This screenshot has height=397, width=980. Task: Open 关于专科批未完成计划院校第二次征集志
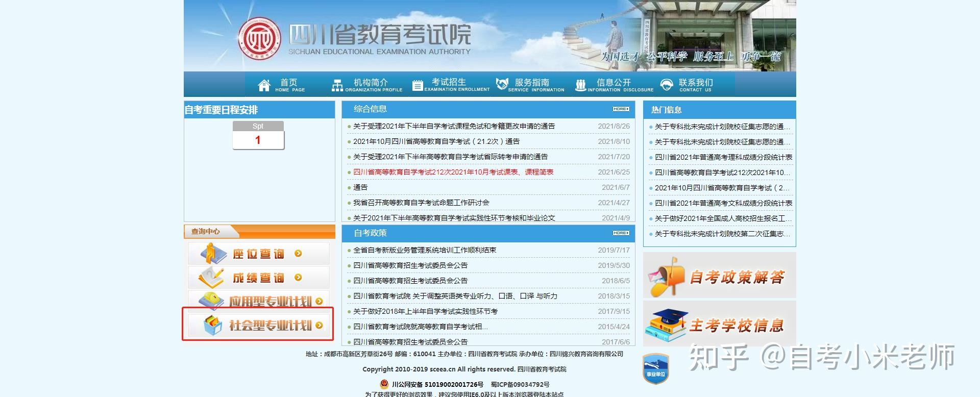(x=722, y=234)
